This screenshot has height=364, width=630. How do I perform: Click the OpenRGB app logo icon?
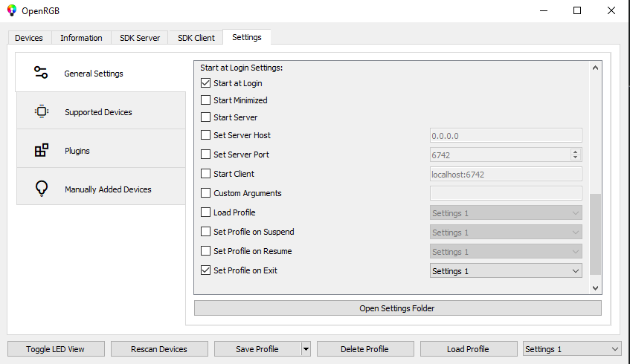(x=12, y=10)
